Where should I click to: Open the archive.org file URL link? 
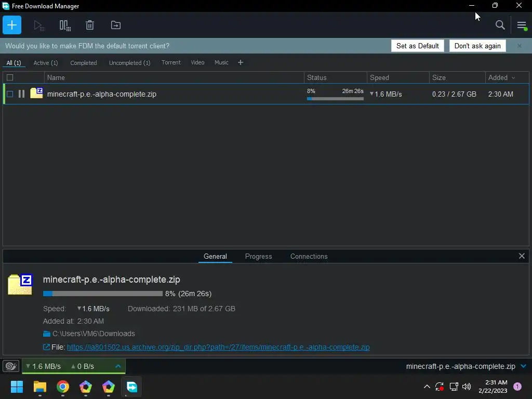coord(218,347)
